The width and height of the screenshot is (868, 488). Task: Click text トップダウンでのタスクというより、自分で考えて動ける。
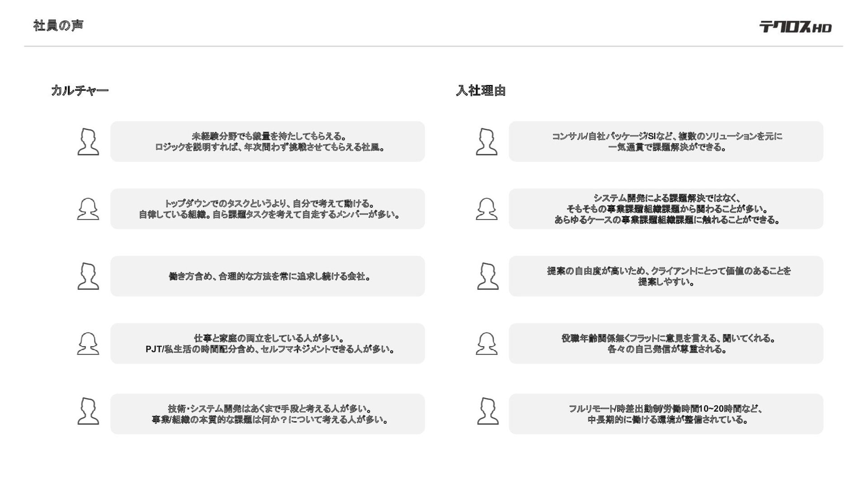(x=269, y=203)
